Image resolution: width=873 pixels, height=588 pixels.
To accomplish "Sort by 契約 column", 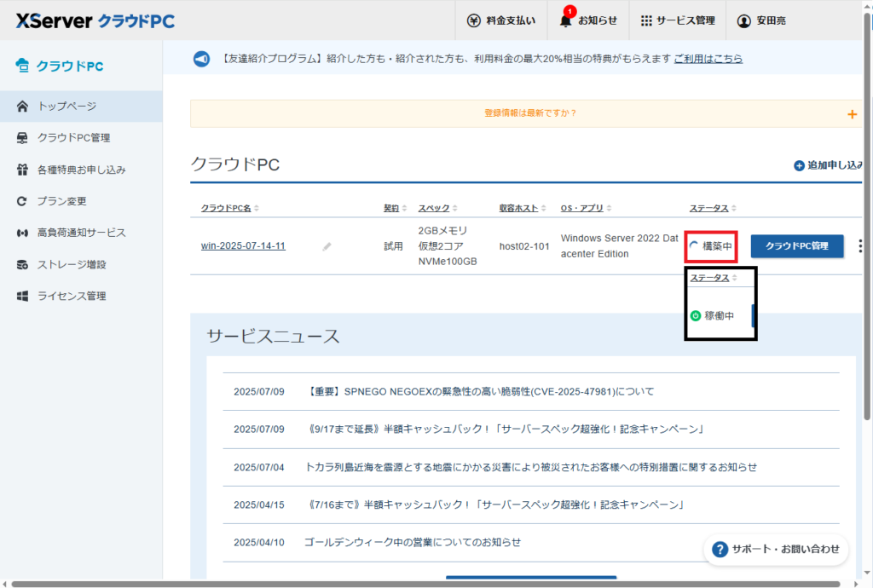I will [395, 208].
